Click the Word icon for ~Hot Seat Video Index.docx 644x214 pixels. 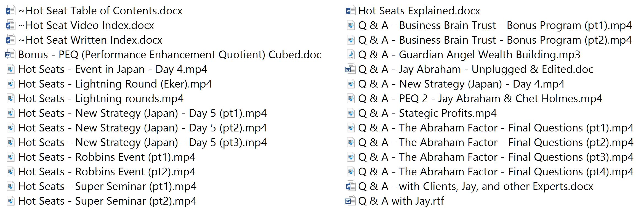coord(10,25)
